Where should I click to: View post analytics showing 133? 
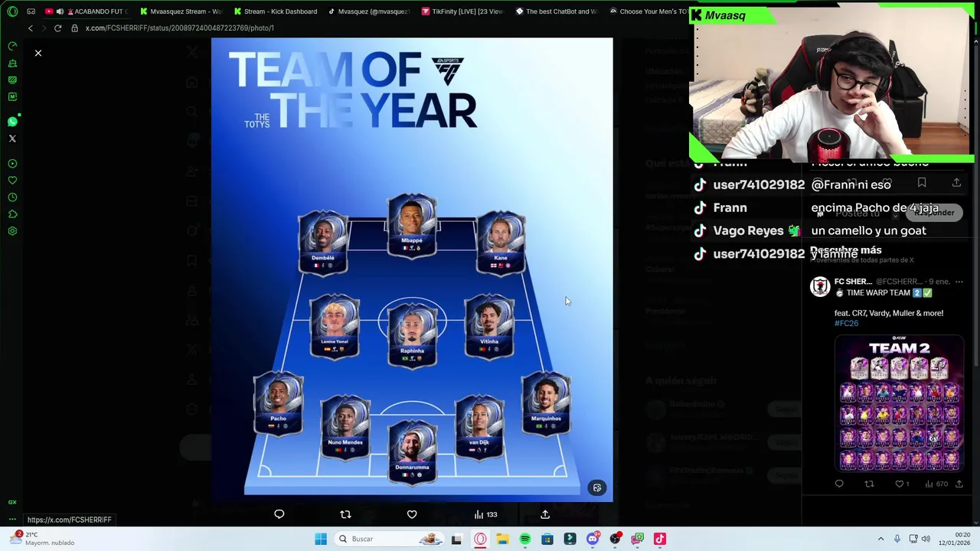point(485,514)
